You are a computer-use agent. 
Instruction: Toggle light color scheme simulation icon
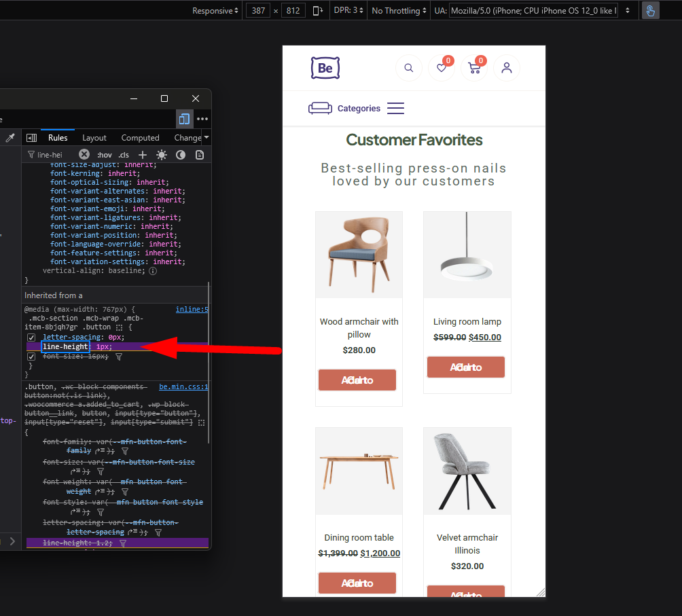pos(162,155)
